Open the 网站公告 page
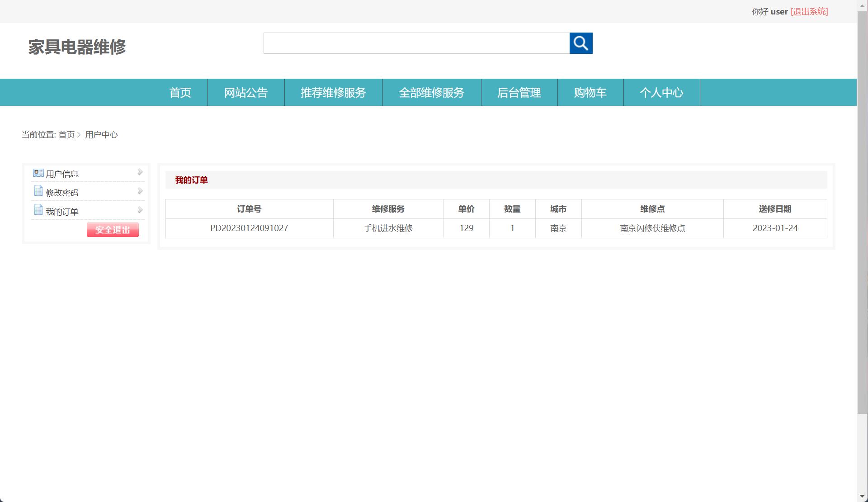The image size is (868, 502). pyautogui.click(x=245, y=92)
